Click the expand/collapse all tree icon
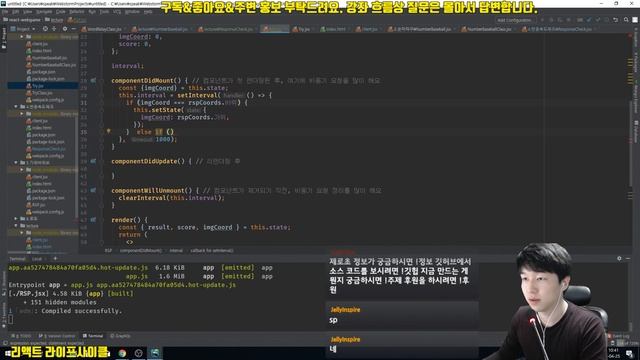The width and height of the screenshot is (640, 360). click(x=54, y=29)
